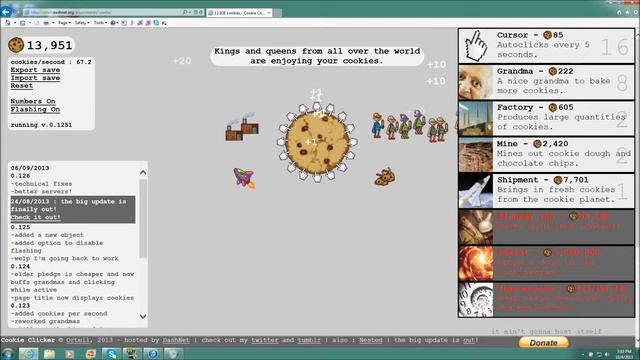Click the Import save link
Screen dimensions: 640x360
35,78
